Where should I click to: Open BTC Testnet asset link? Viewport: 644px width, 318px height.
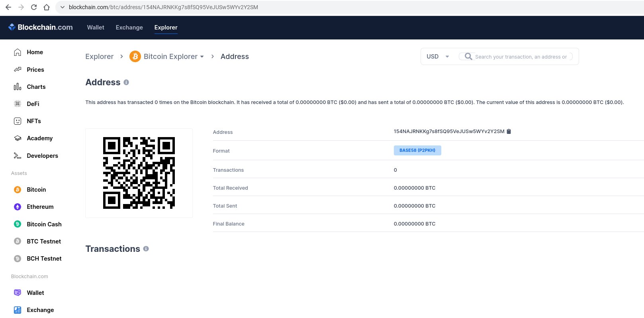pos(44,241)
